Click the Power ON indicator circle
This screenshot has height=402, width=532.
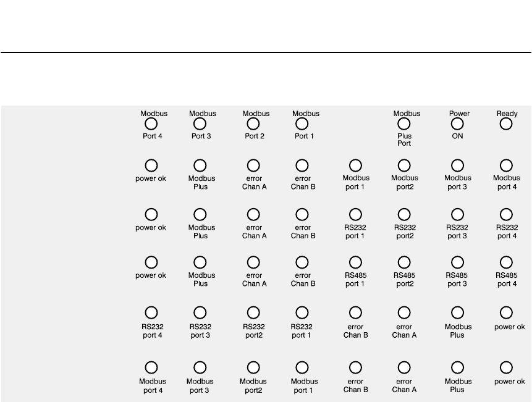pyautogui.click(x=458, y=124)
